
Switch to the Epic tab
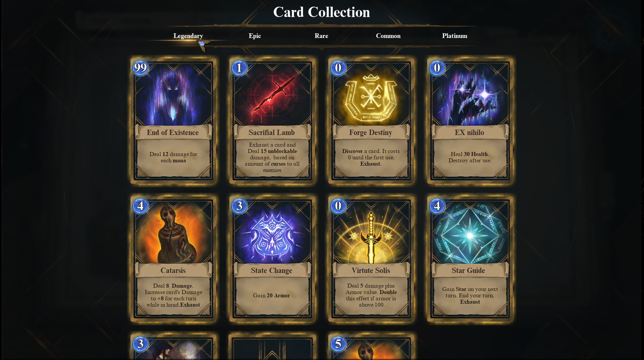[x=255, y=36]
